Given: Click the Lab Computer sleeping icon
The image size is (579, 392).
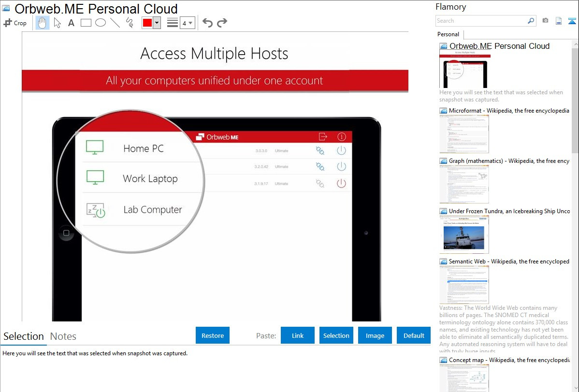Looking at the screenshot, I should 96,210.
